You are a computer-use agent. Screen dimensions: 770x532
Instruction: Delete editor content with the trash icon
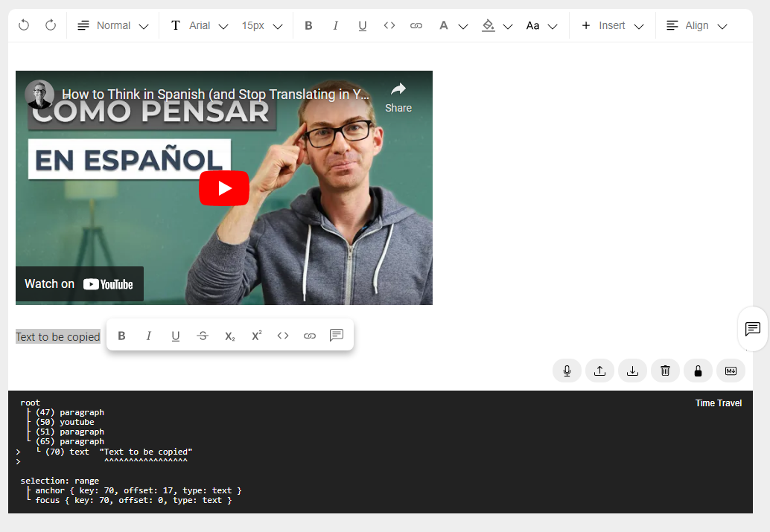[665, 370]
